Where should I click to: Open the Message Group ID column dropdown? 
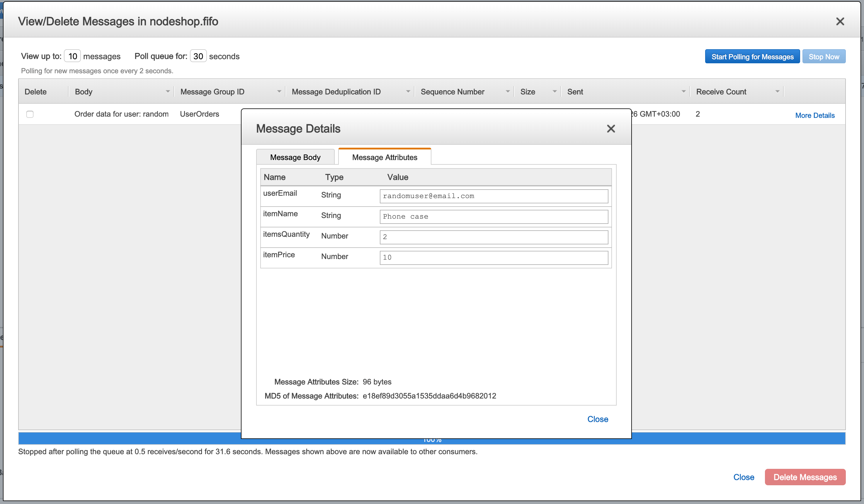click(x=279, y=91)
